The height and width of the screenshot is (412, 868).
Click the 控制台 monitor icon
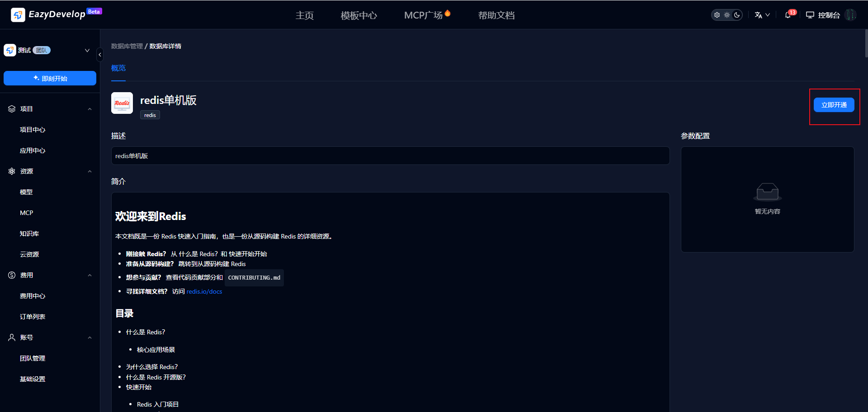coord(810,15)
